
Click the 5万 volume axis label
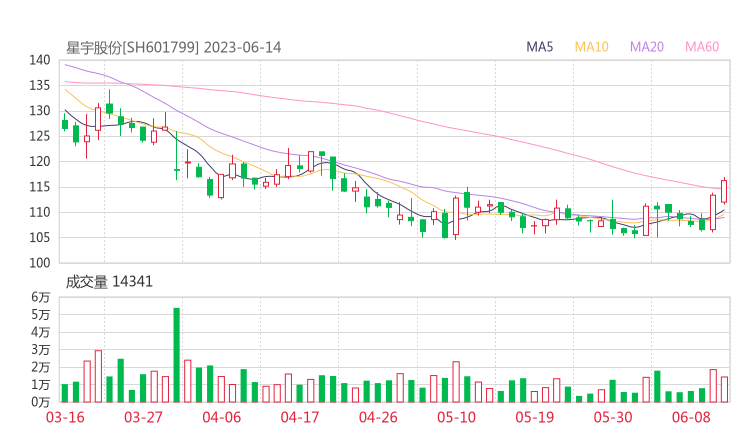pos(40,314)
